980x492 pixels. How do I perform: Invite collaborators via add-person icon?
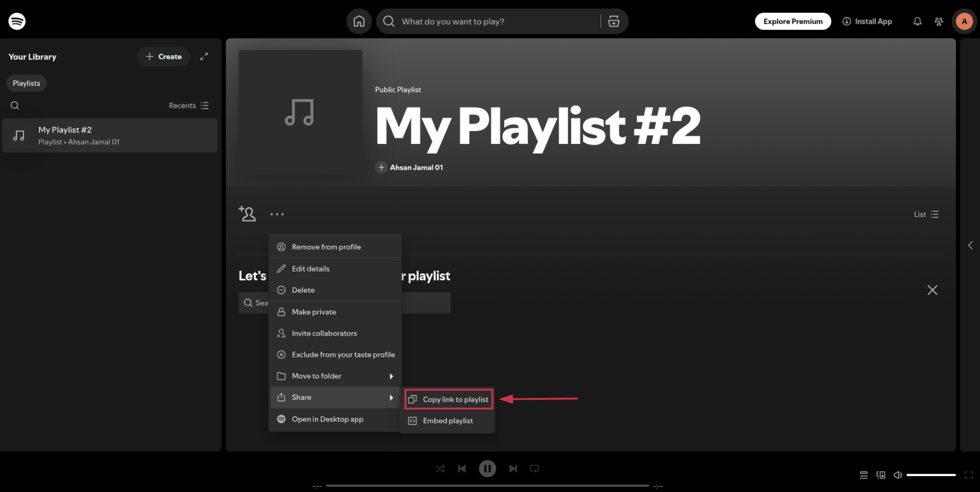(247, 213)
